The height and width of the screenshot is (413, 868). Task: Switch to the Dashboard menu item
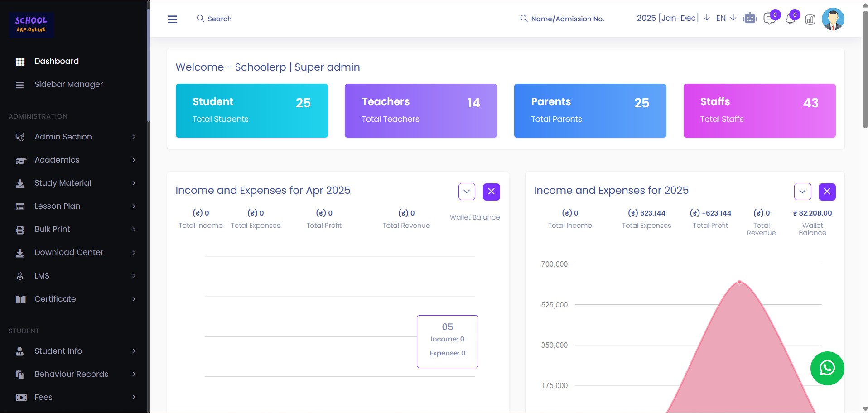[x=56, y=61]
